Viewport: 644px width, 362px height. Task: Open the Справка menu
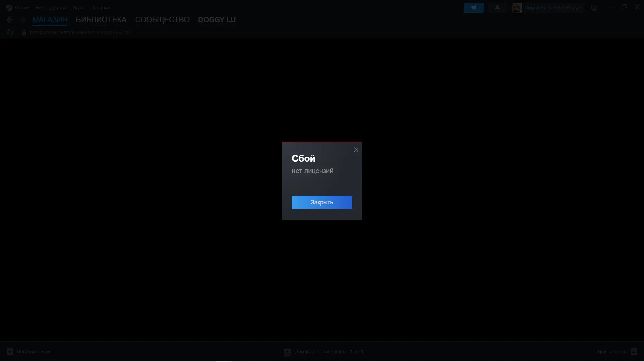pos(100,8)
